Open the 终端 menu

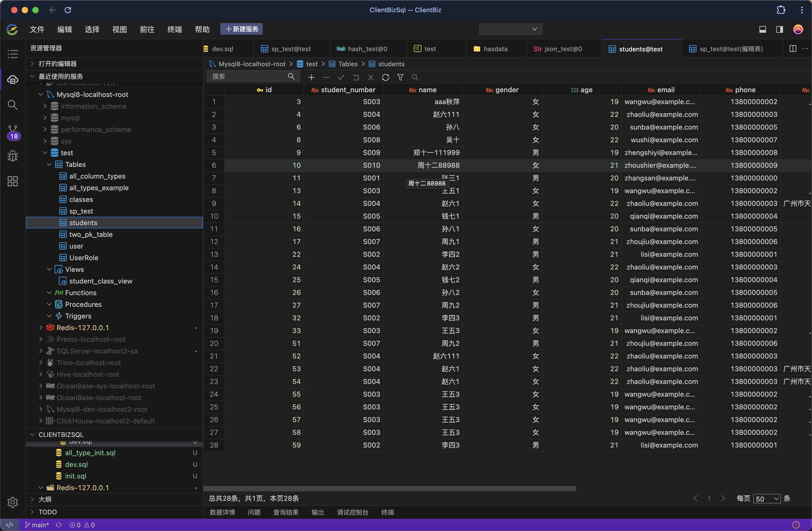(x=174, y=29)
